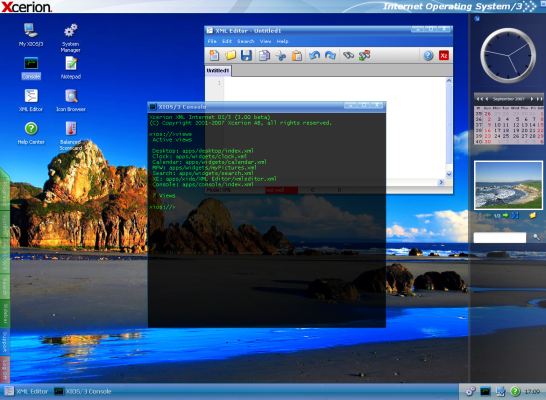The height and width of the screenshot is (400, 546).
Task: Click red Xz icon in XML Editor toolbar
Action: (444, 55)
